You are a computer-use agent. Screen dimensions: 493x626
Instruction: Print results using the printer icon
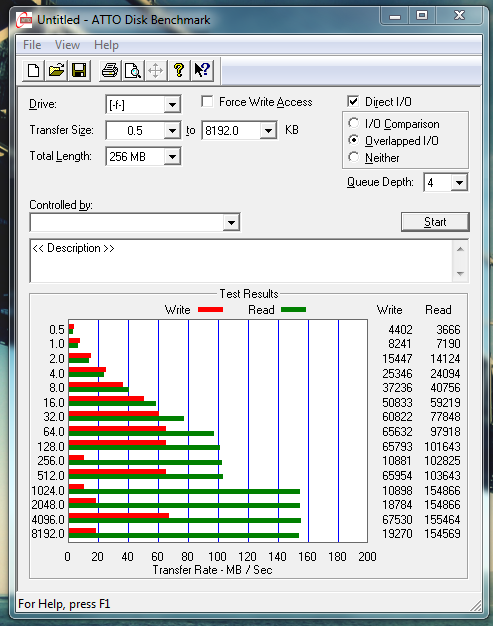pyautogui.click(x=110, y=71)
